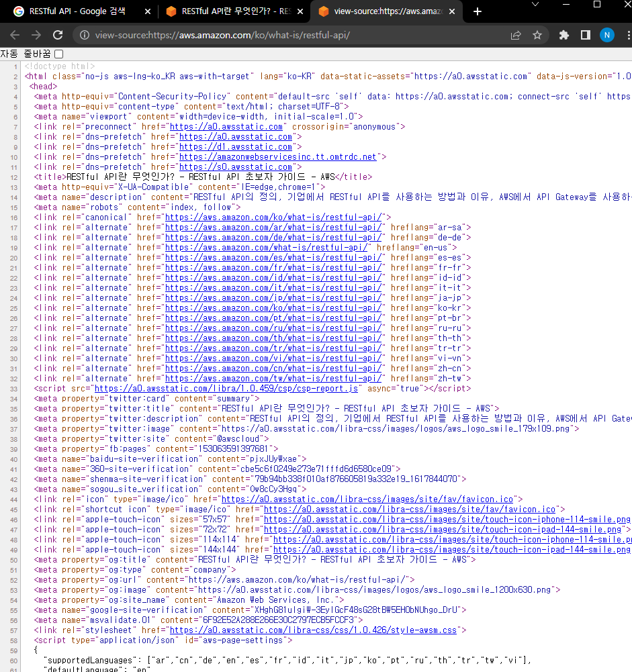Open the id-id alternate link

click(x=273, y=278)
